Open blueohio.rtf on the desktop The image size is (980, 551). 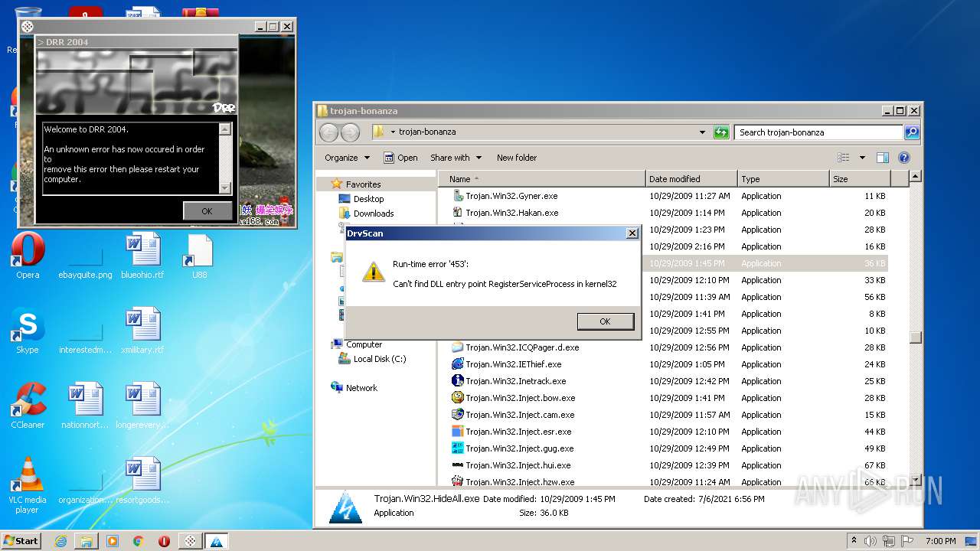(x=142, y=255)
